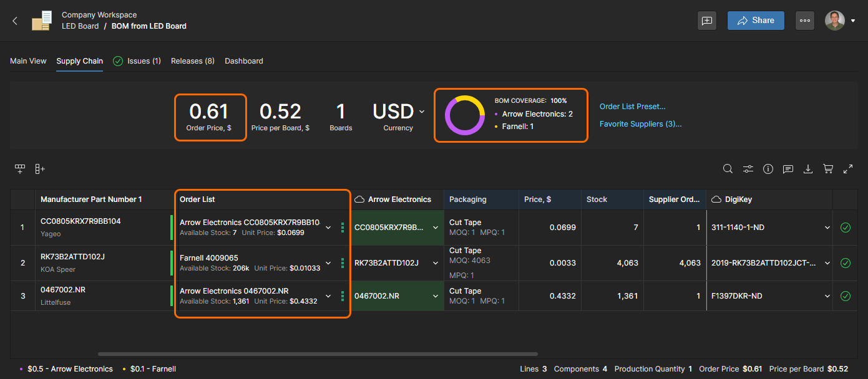Toggle green check status for row 2

[846, 263]
